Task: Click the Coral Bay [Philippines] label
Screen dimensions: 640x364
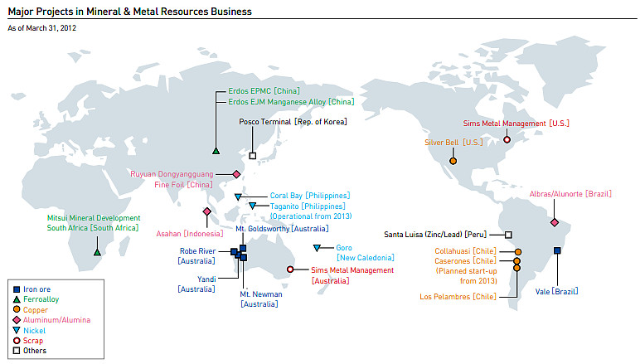Action: tap(310, 196)
